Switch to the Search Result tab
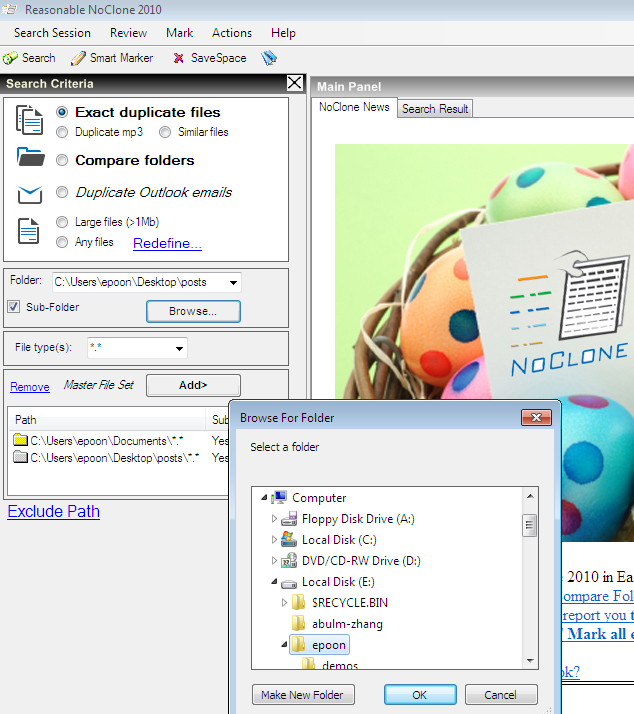Image resolution: width=634 pixels, height=714 pixels. click(x=435, y=109)
